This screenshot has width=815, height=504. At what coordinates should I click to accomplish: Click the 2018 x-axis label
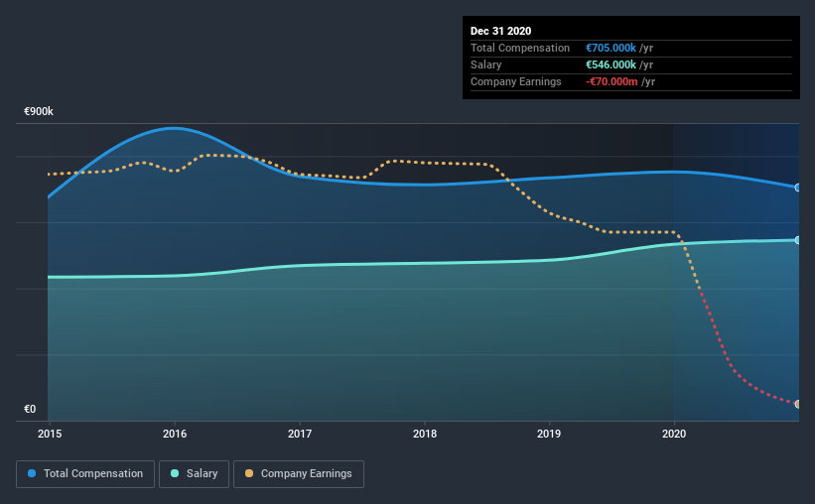(x=425, y=434)
